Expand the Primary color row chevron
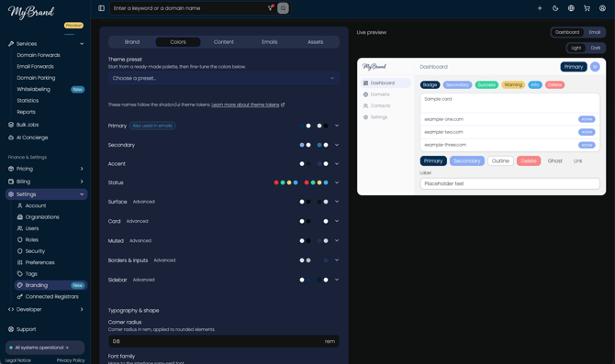 (337, 126)
